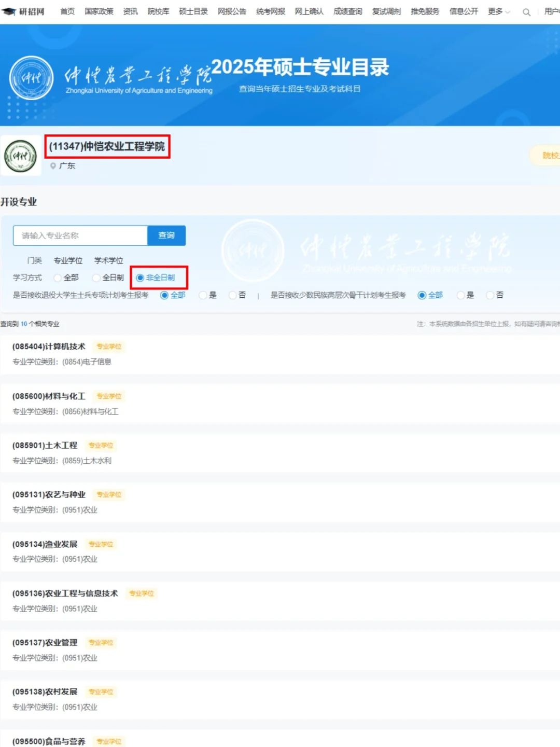Click the 广东 location pin icon
560x747 pixels.
[x=53, y=166]
